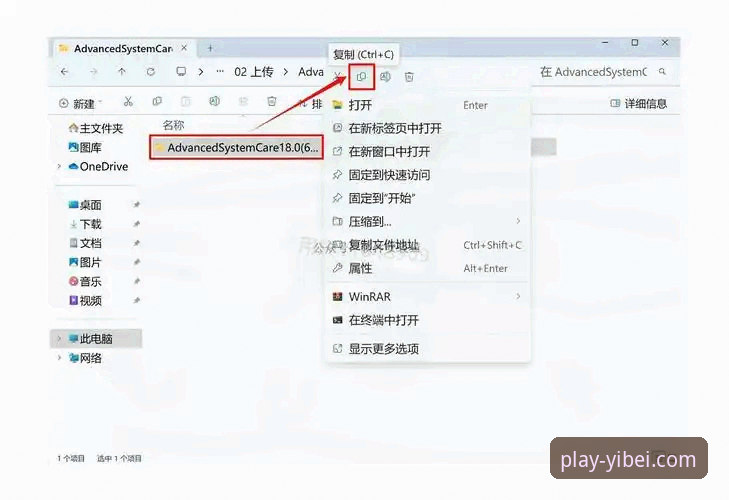Click the address bar ellipsis overflow
729x500 pixels.
tap(220, 72)
